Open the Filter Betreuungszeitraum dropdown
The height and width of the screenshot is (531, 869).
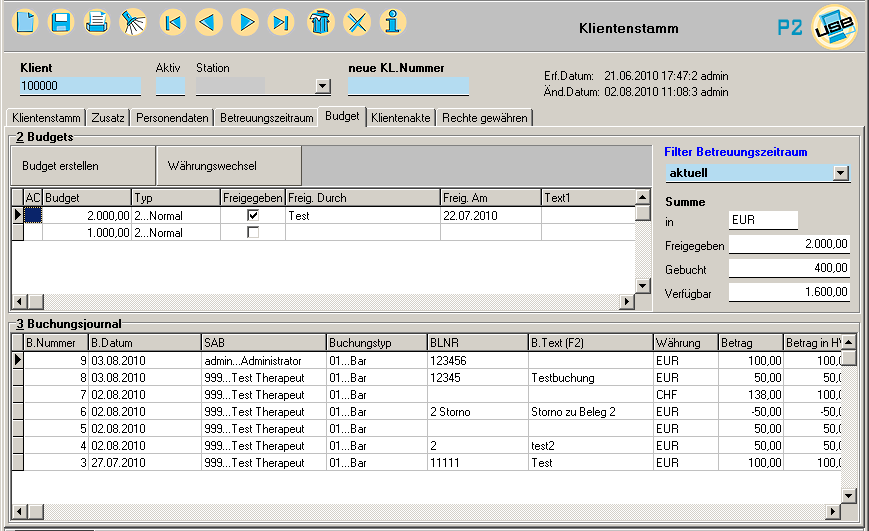pyautogui.click(x=841, y=173)
